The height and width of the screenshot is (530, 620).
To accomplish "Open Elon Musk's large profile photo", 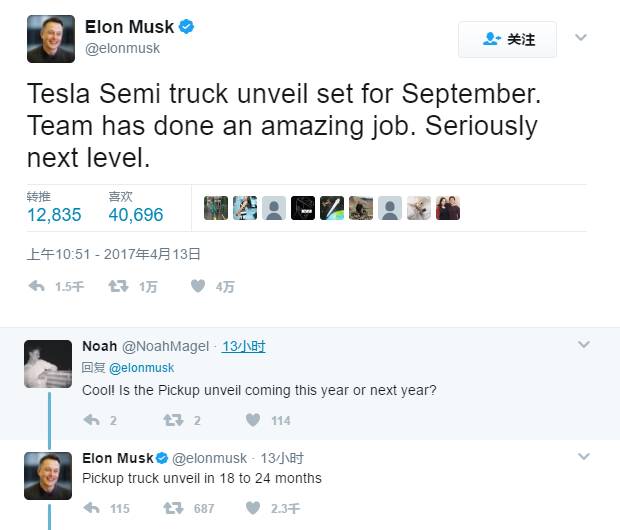I will point(49,38).
